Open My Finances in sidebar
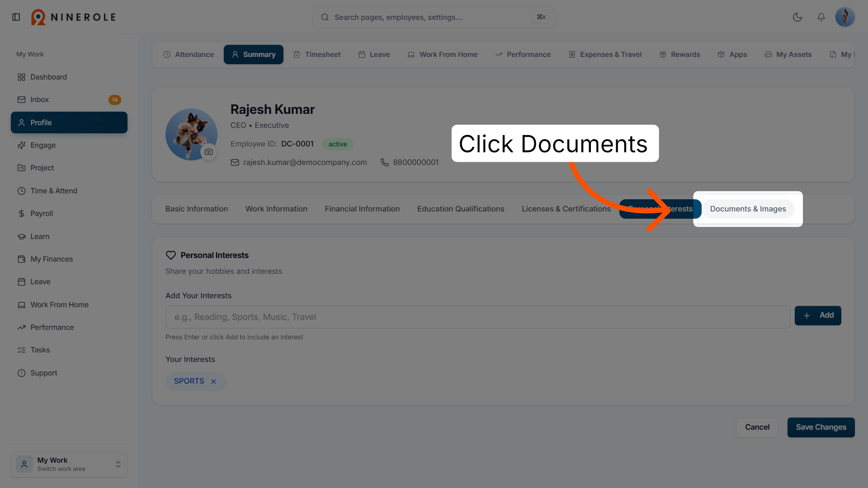This screenshot has width=868, height=488. [x=69, y=259]
